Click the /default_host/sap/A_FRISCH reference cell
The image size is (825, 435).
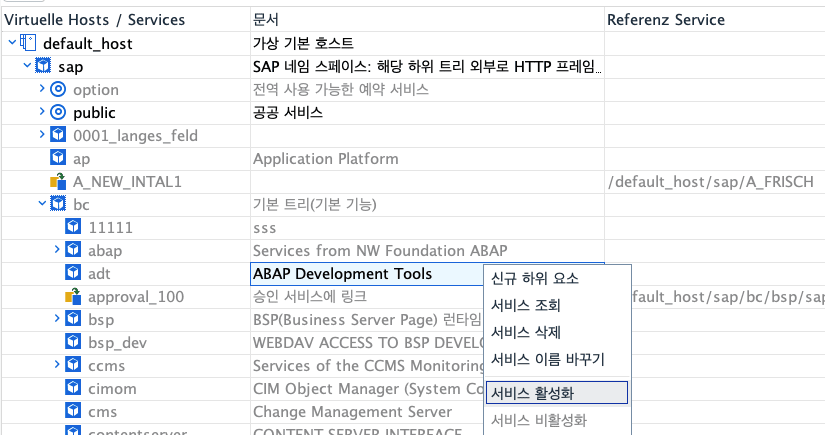coord(715,181)
